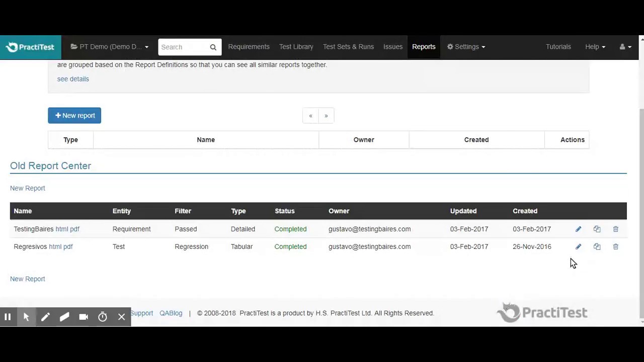Open the Requirements tab

(x=249, y=47)
